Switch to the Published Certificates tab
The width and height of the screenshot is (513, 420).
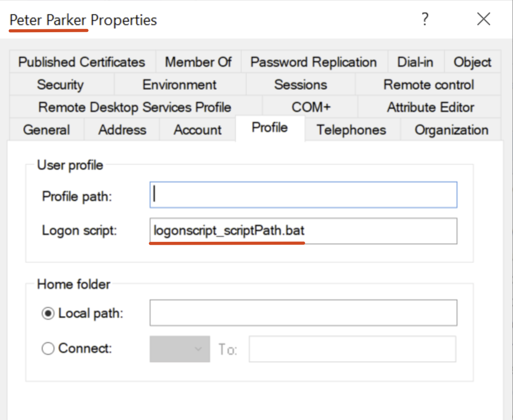point(82,62)
